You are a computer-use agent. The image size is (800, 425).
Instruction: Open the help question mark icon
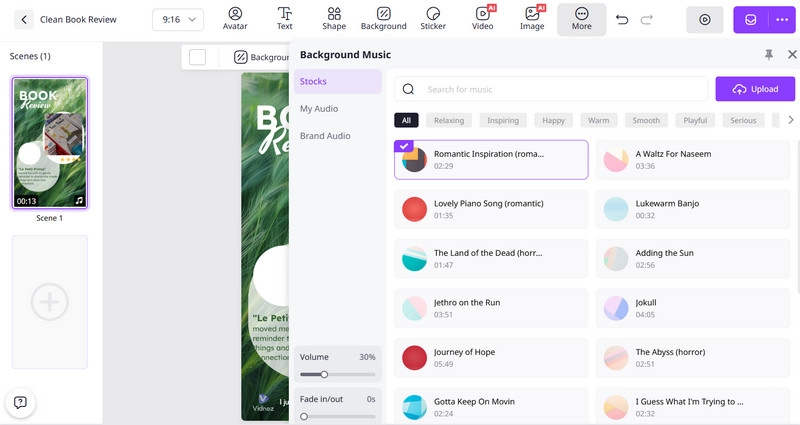coord(20,402)
